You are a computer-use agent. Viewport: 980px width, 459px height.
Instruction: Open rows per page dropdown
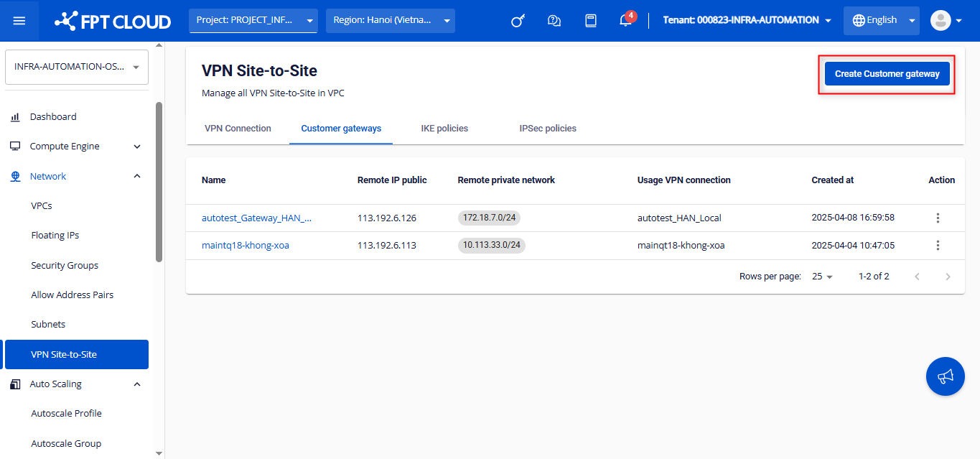tap(822, 277)
